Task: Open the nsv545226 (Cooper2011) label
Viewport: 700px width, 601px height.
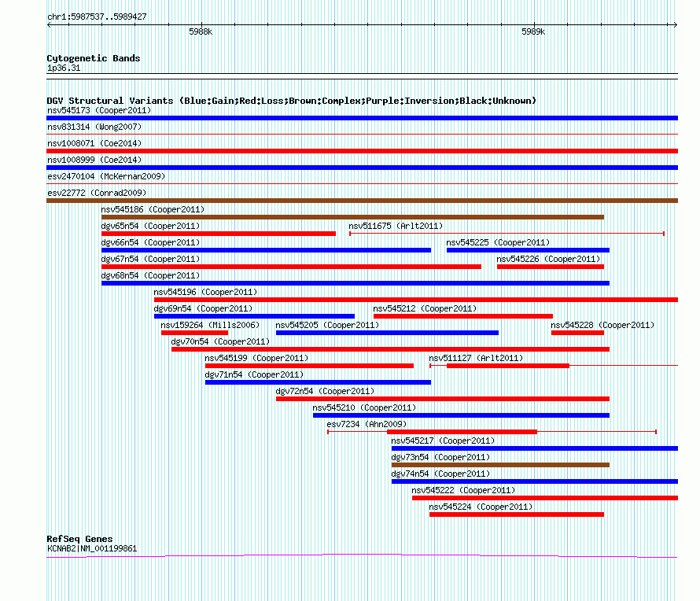Action: (x=548, y=259)
